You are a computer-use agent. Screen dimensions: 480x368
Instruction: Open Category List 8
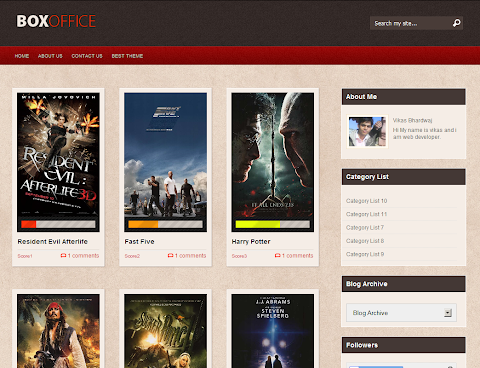point(365,241)
